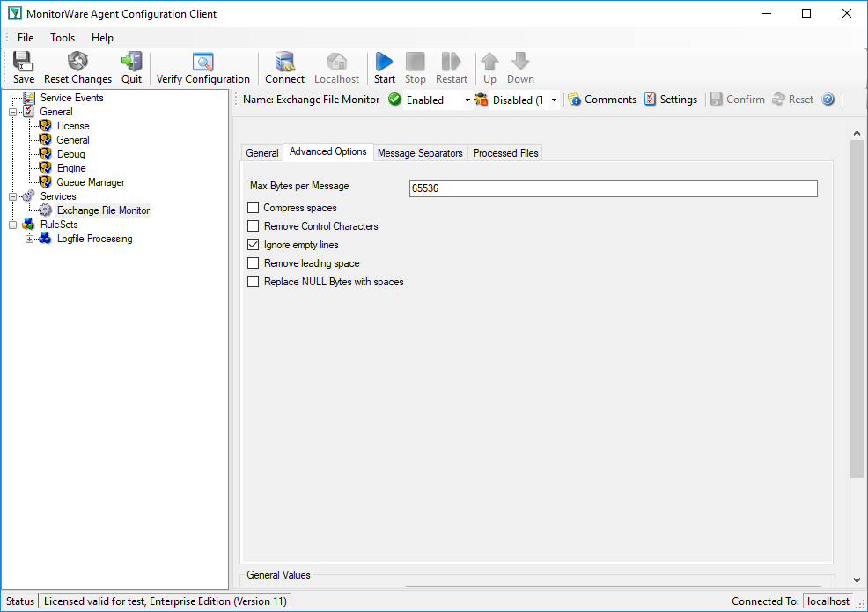Click the 'Max Bytes per Message' label
The height and width of the screenshot is (612, 868).
tap(299, 186)
